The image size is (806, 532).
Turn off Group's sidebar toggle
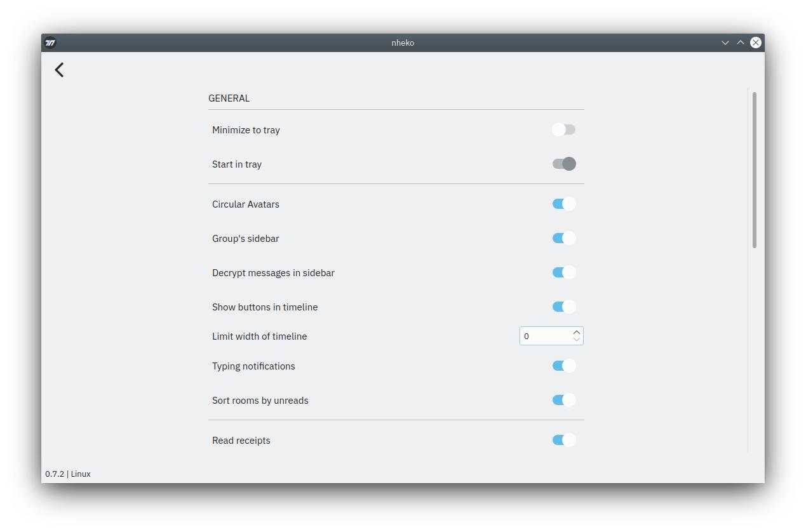click(563, 238)
